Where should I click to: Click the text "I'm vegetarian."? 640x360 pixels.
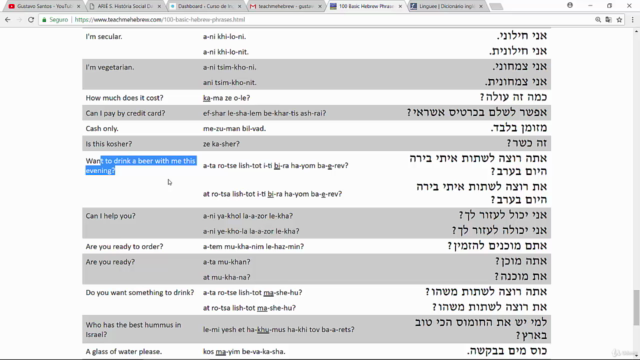pos(110,67)
